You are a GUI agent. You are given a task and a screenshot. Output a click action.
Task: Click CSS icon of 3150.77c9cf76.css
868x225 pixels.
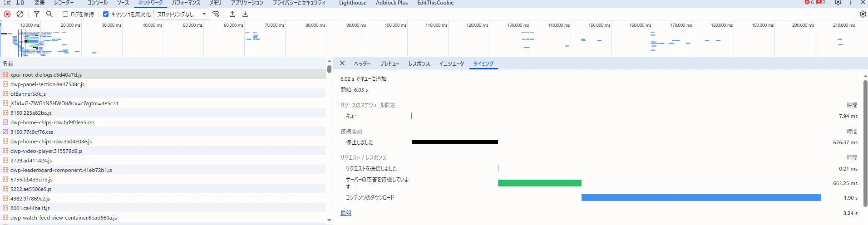click(5, 132)
